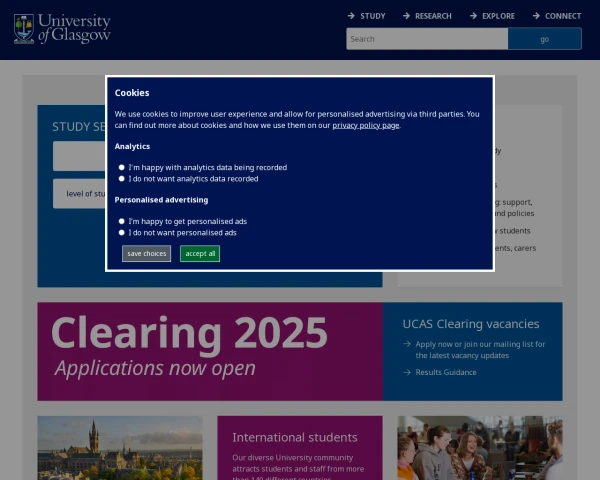This screenshot has width=600, height=480.
Task: Open the level of study dropdown
Action: (80, 194)
